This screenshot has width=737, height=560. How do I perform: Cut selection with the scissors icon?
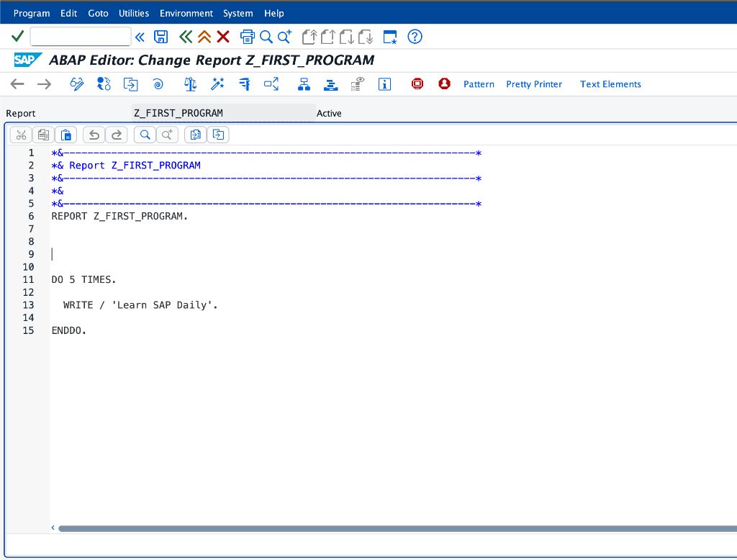tap(21, 135)
